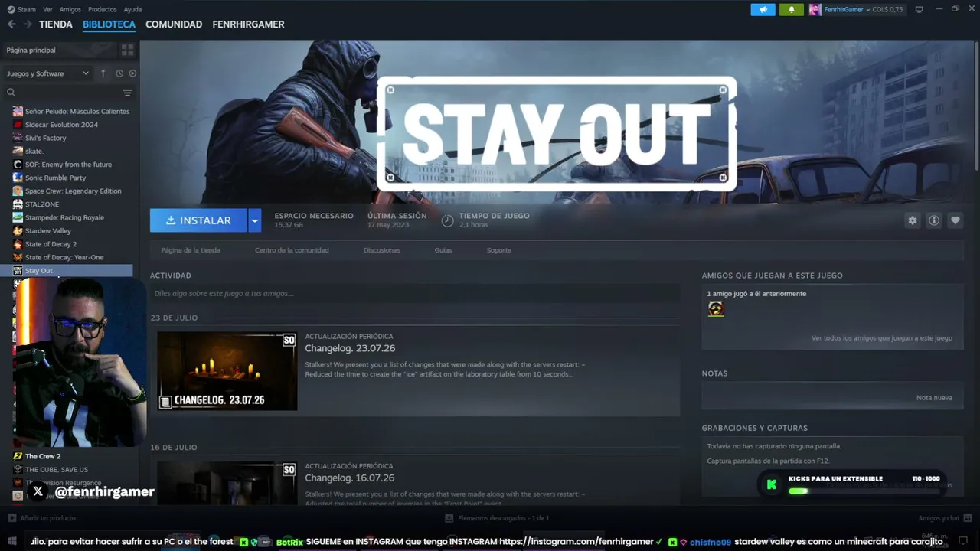Viewport: 980px width, 551px height.
Task: Click Añadir un producto at the bottom
Action: pyautogui.click(x=42, y=518)
